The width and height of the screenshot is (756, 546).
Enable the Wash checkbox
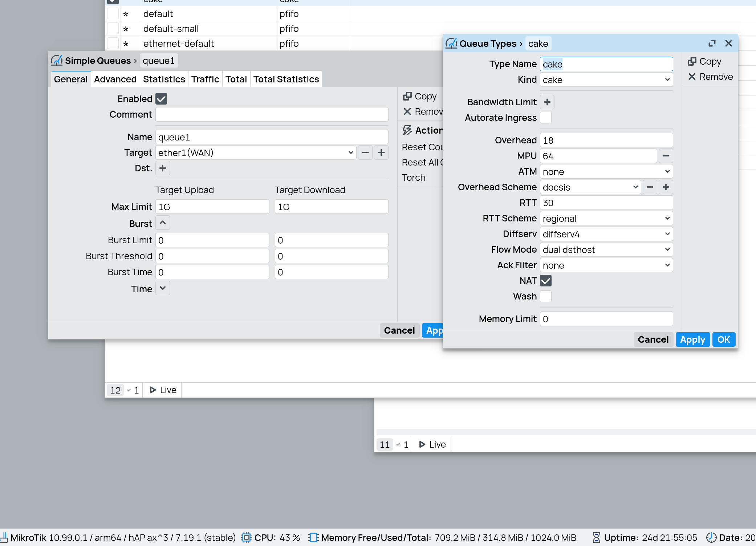click(546, 296)
